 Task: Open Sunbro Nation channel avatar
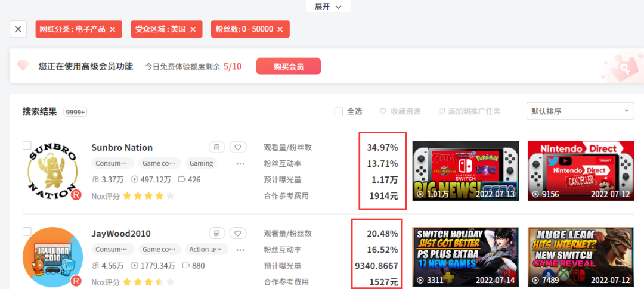pyautogui.click(x=52, y=171)
